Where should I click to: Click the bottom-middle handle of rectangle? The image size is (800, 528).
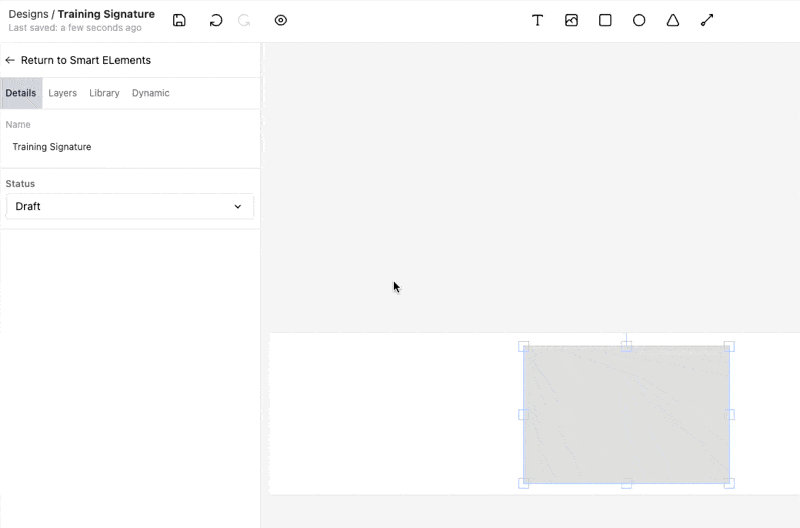(x=627, y=483)
